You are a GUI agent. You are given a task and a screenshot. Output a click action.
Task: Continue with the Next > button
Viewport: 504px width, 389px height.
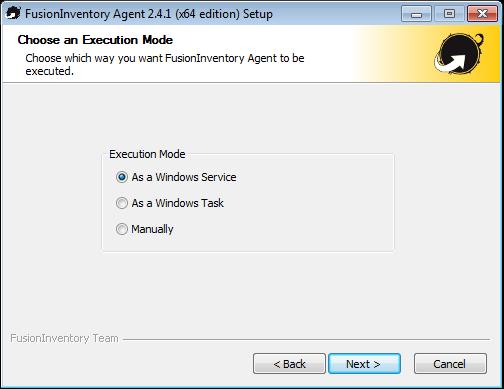point(364,364)
